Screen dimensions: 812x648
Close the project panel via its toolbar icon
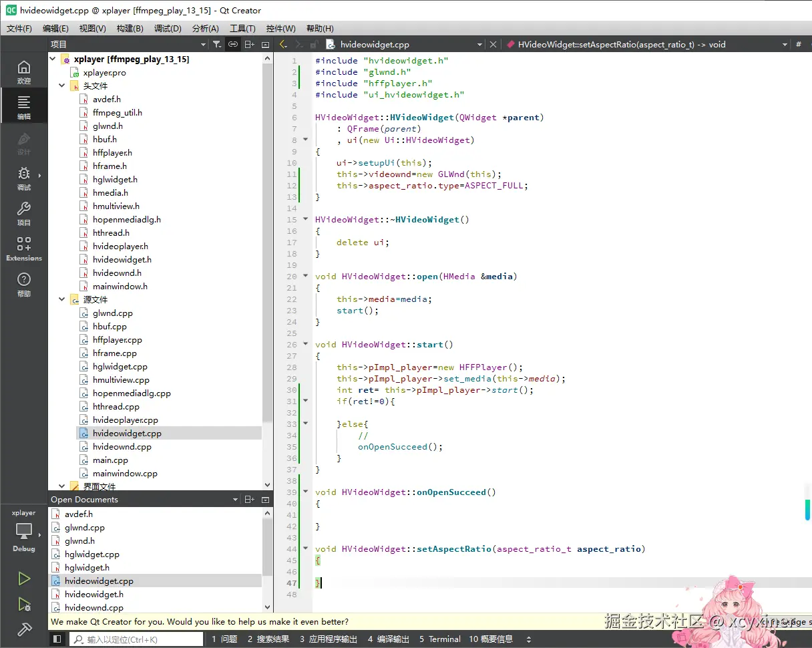265,44
